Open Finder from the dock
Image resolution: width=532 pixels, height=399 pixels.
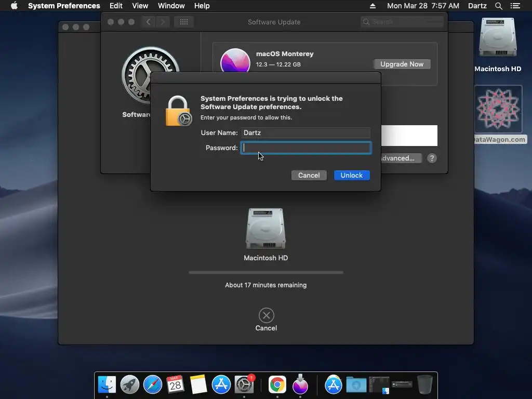[x=107, y=384]
